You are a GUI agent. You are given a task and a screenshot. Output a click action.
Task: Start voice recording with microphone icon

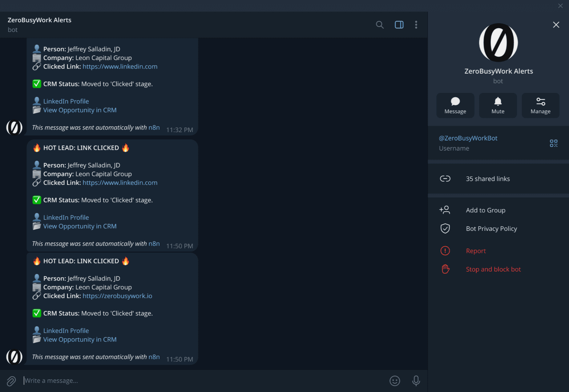416,381
